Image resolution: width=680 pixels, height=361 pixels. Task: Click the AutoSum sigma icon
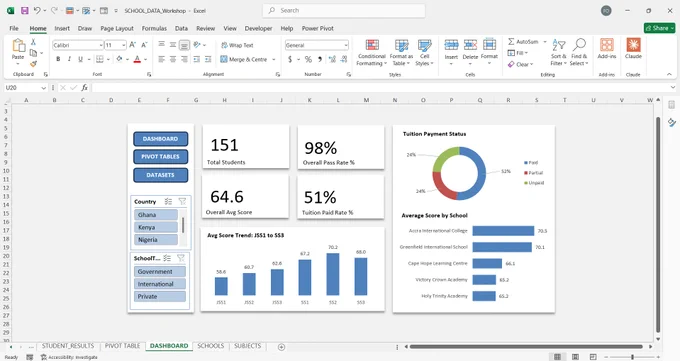511,42
